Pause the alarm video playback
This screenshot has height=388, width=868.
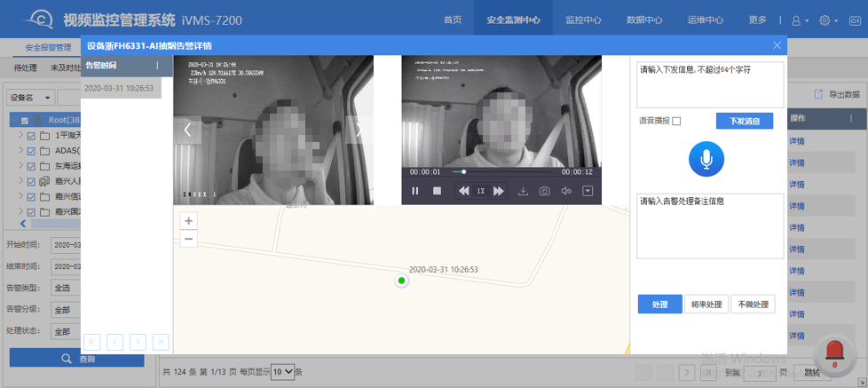415,191
